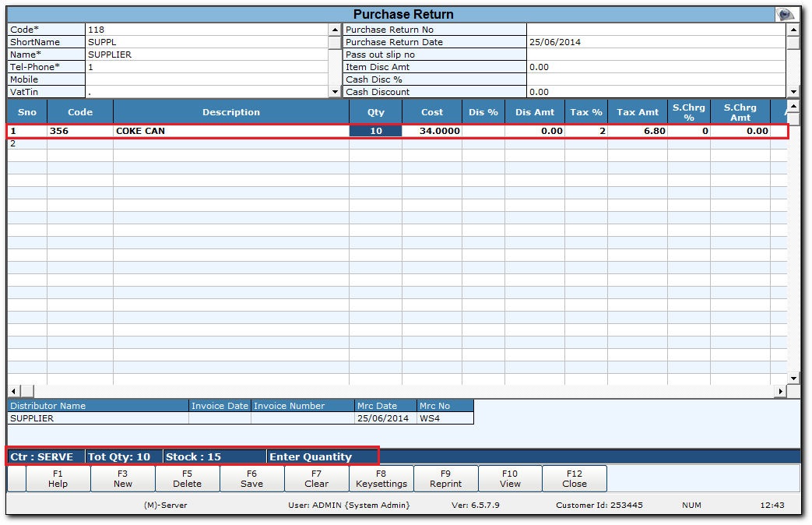Viewport: 812px width, 525px height.
Task: Open F8 Keysettings
Action: pyautogui.click(x=381, y=478)
